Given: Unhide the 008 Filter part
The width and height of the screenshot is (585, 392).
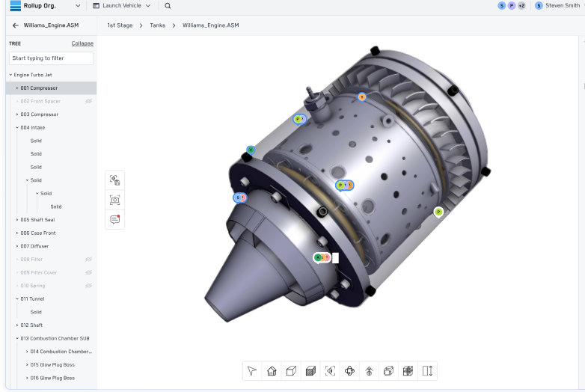Looking at the screenshot, I should pos(88,260).
